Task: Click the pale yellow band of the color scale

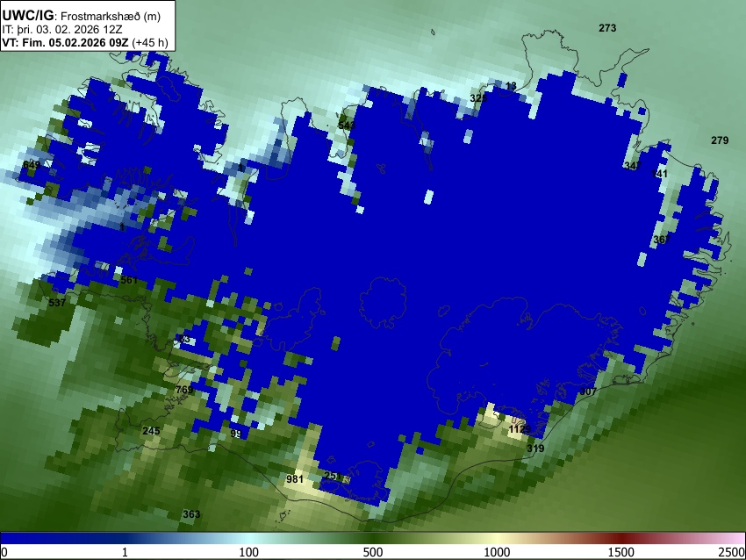Action: click(495, 538)
